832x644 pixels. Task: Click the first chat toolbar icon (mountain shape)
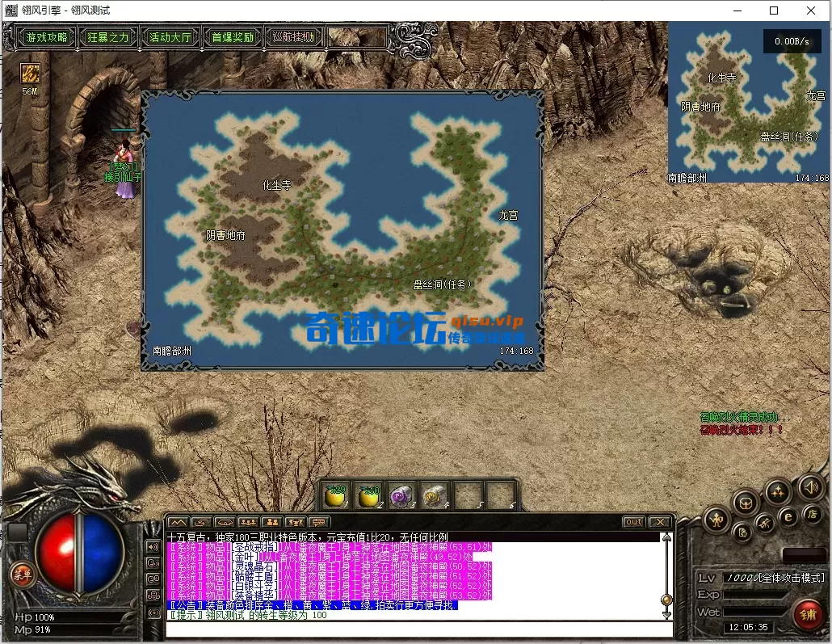(x=178, y=523)
